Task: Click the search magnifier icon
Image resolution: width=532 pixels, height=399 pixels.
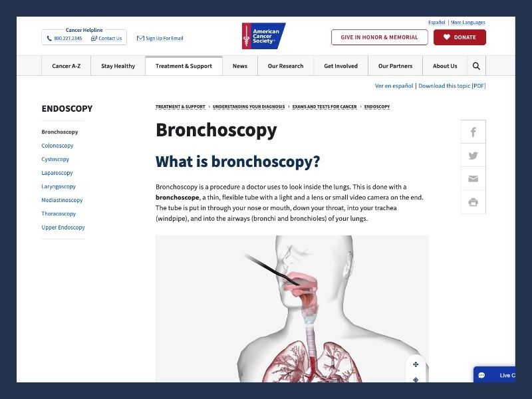Action: point(476,66)
